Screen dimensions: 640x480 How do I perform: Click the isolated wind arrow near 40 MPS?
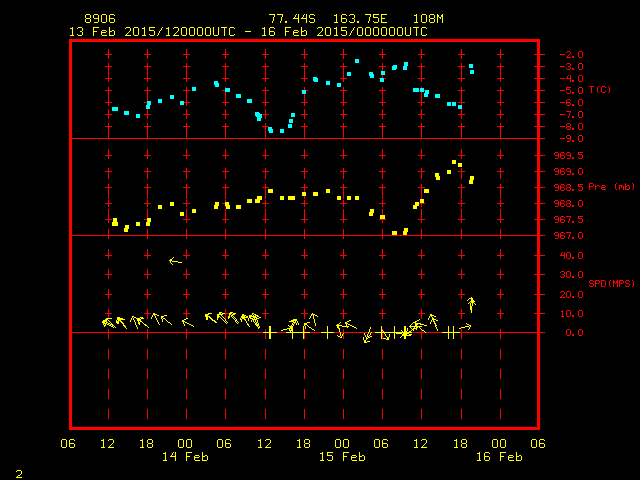click(176, 261)
